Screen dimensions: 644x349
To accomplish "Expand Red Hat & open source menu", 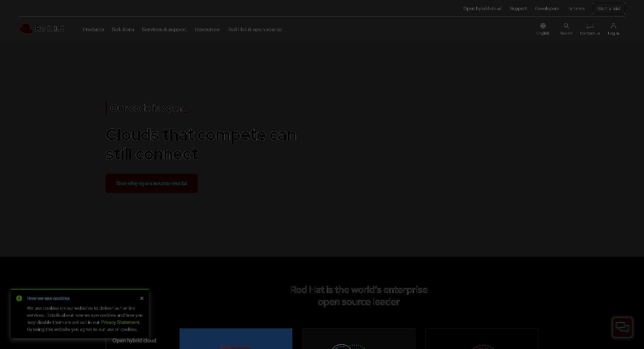I will [255, 30].
